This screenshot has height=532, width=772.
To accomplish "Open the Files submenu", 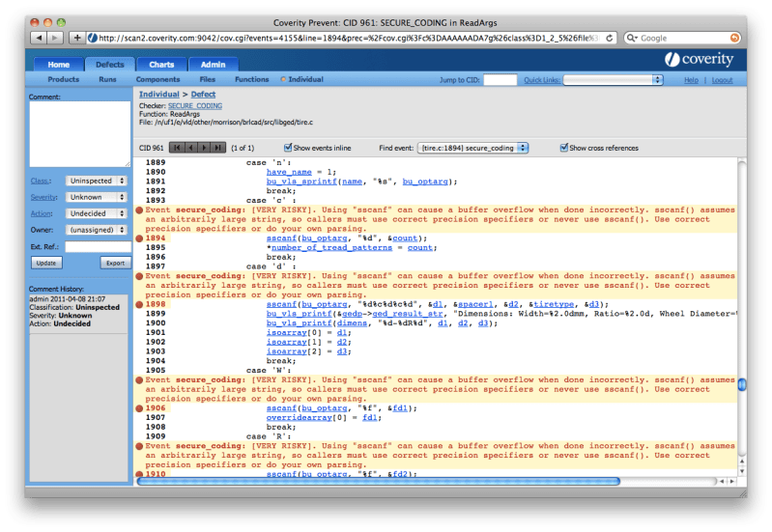I will pos(208,79).
